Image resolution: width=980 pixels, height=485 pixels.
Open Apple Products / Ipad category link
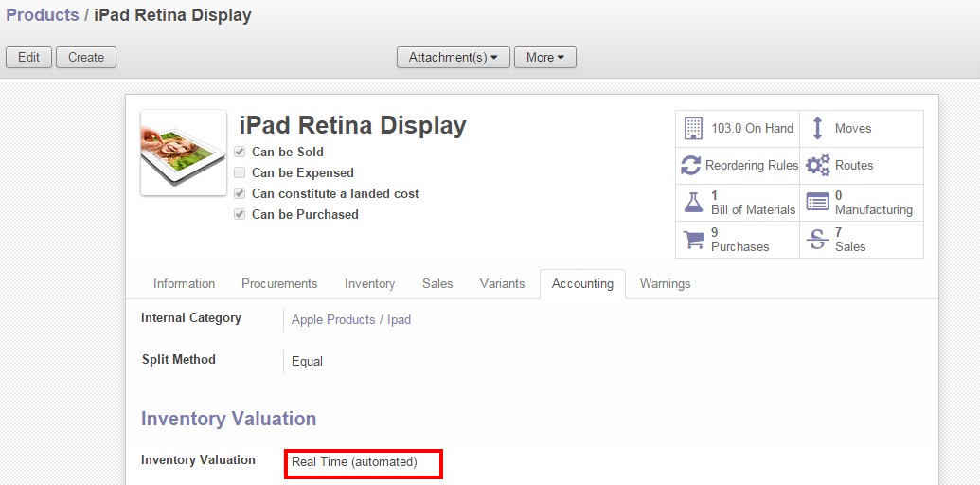351,320
